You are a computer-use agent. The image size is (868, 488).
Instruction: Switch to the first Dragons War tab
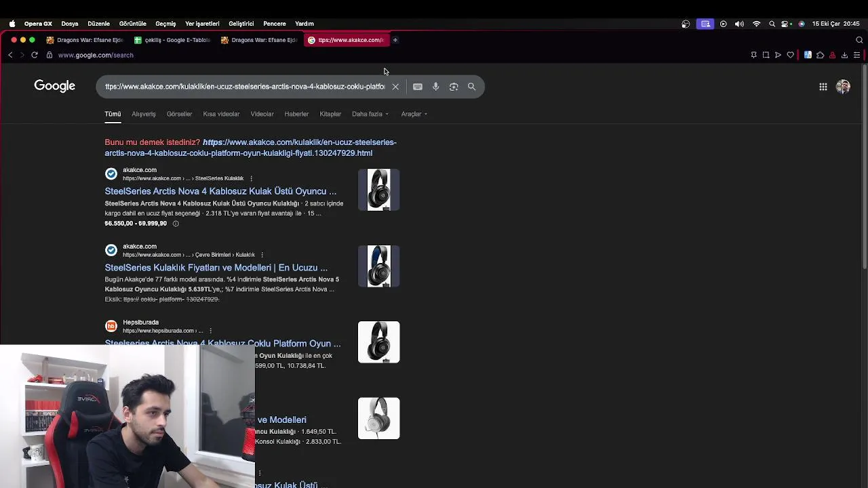point(85,40)
